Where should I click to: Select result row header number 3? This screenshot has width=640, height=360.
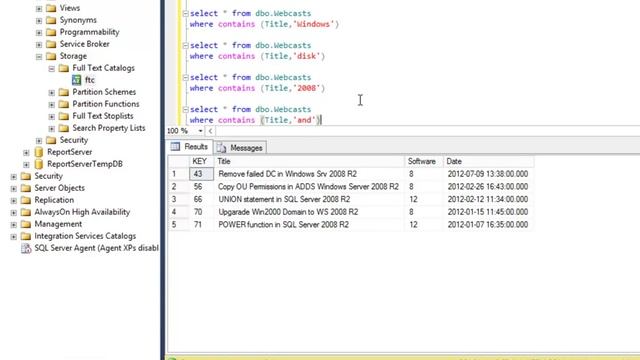(178, 199)
